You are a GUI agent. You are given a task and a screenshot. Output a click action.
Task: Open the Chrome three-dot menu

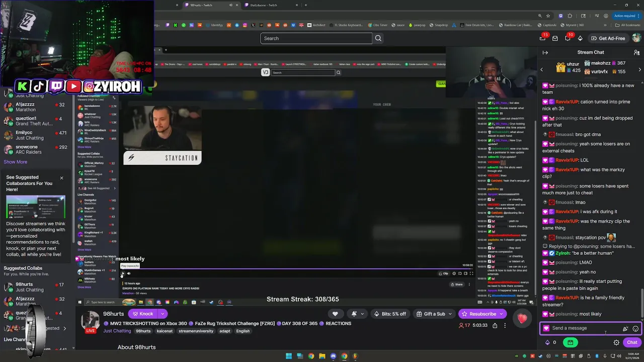pyautogui.click(x=639, y=16)
